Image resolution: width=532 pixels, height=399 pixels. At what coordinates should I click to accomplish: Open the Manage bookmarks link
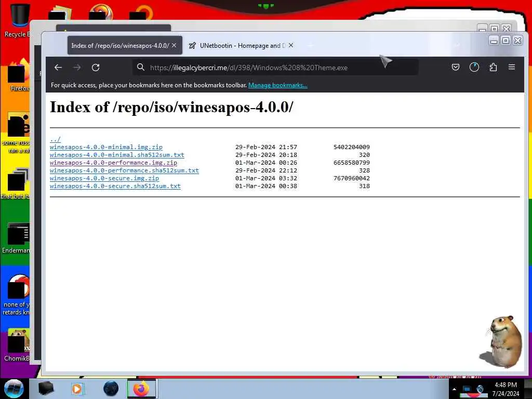[277, 85]
